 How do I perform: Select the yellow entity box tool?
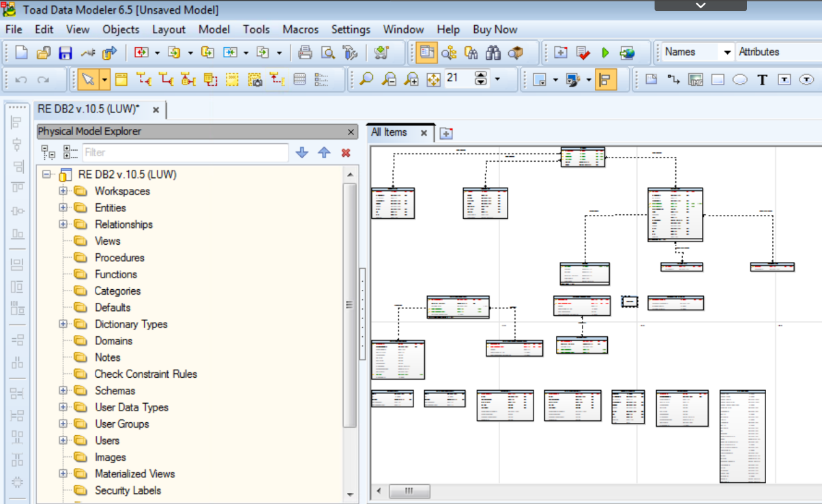click(121, 80)
